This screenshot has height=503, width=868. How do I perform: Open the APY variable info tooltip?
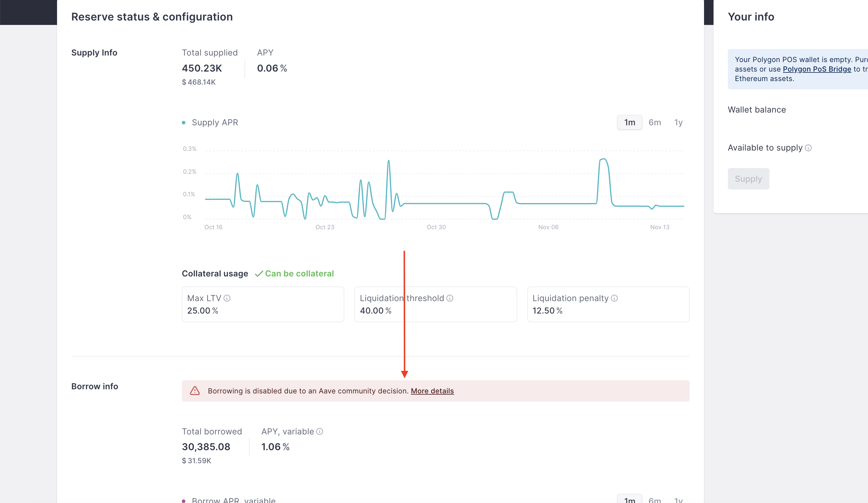tap(320, 431)
